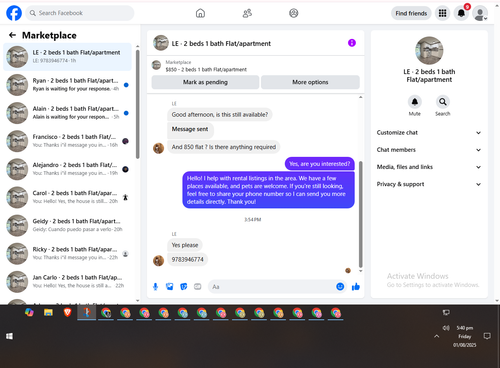The image size is (500, 368).
Task: Open the conversation with Alejandro
Action: [68, 169]
